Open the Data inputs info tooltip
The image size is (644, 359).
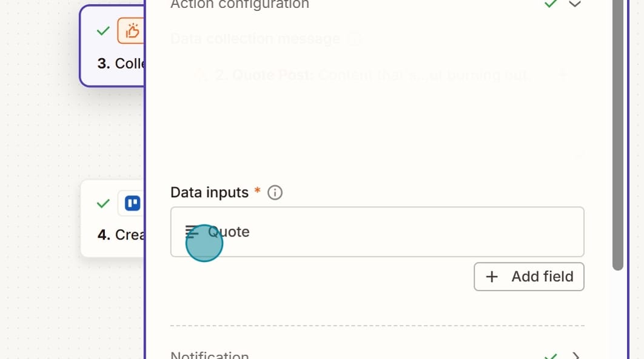pyautogui.click(x=274, y=192)
